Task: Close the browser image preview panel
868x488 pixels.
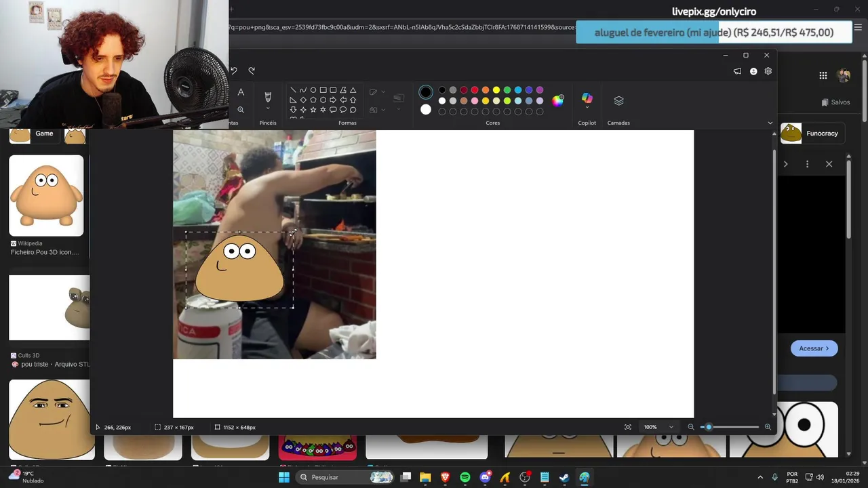Action: pyautogui.click(x=829, y=164)
